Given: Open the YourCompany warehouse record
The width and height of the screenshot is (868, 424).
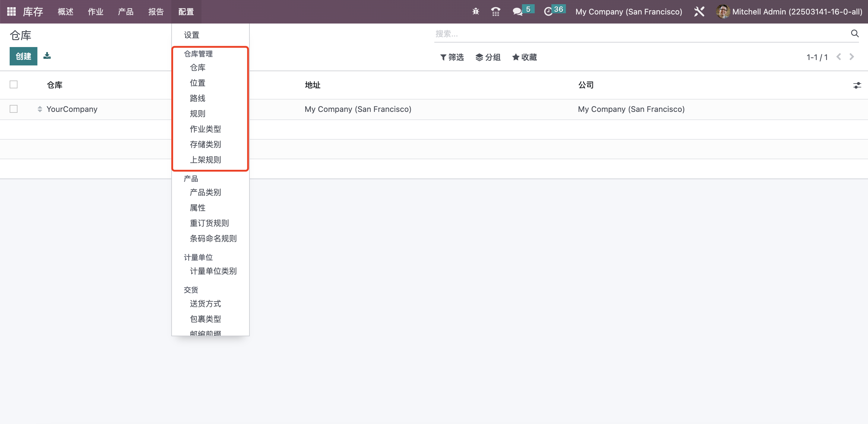Looking at the screenshot, I should point(72,109).
